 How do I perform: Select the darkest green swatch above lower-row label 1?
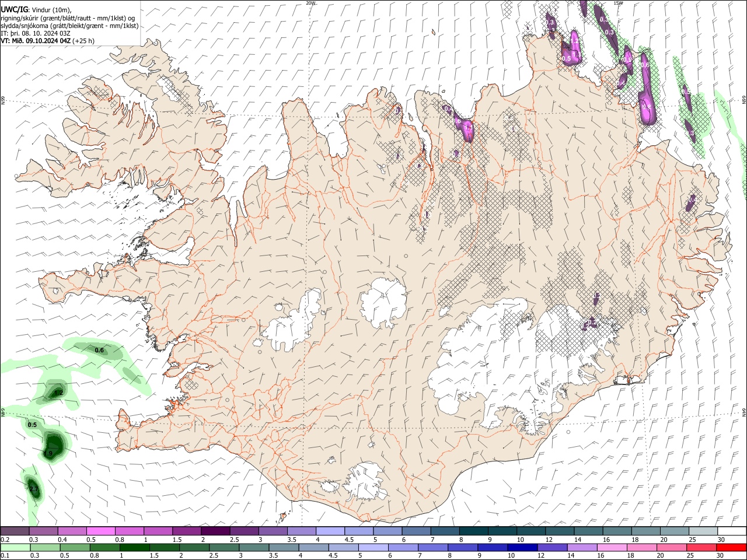tap(134, 547)
